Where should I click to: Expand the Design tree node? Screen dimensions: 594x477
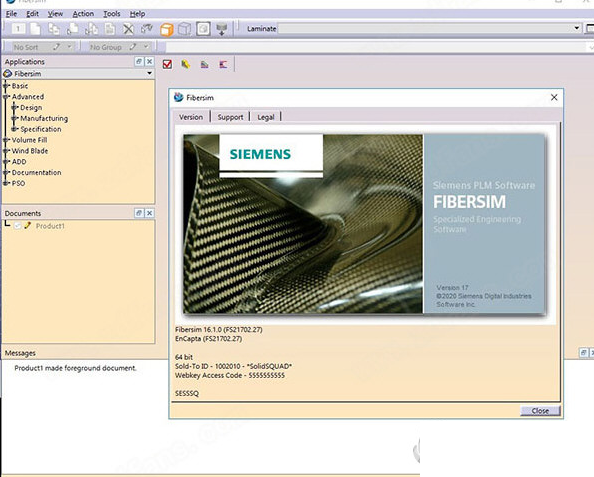(x=14, y=108)
